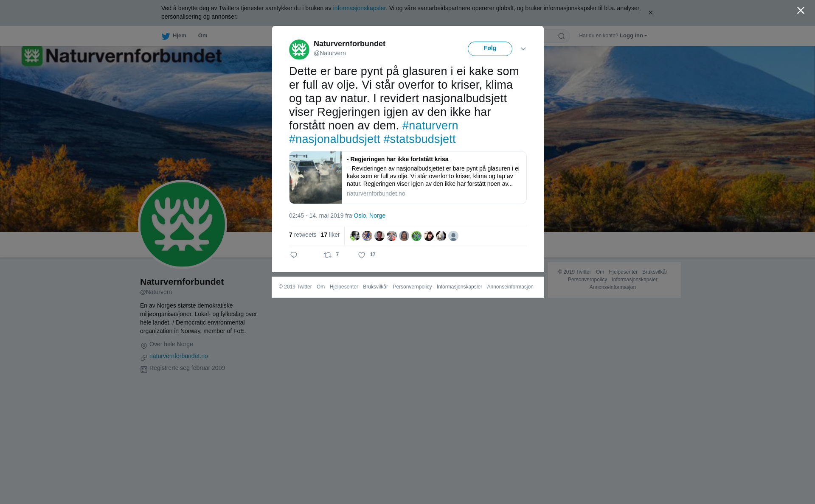Screen dimensions: 815x504
Task: Click the search magnifier icon
Action: pos(562,36)
